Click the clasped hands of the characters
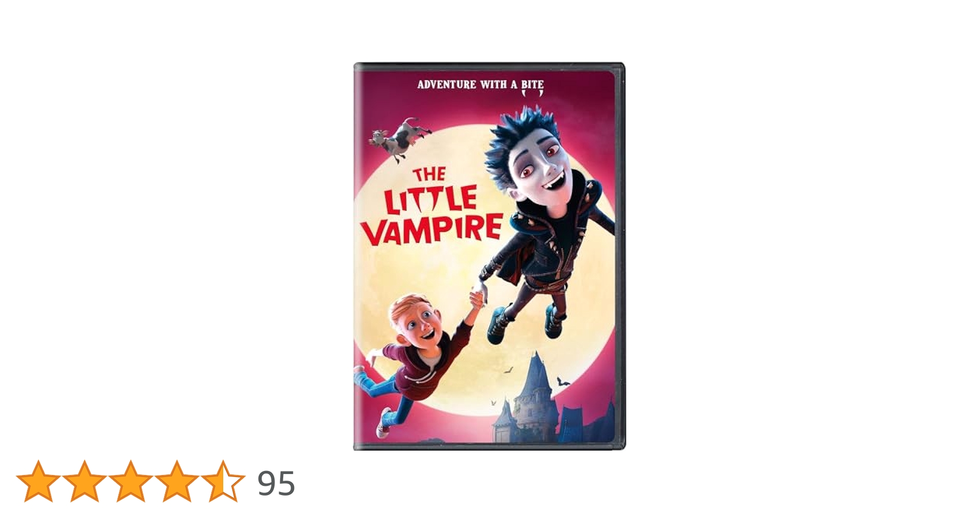 478,295
